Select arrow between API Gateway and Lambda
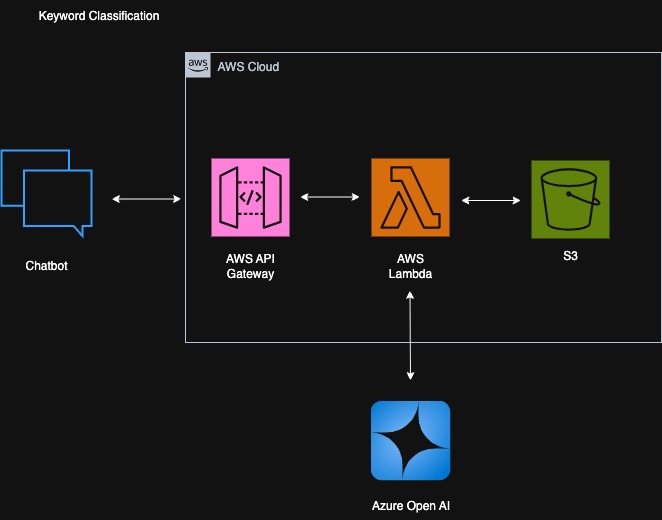 [x=330, y=197]
